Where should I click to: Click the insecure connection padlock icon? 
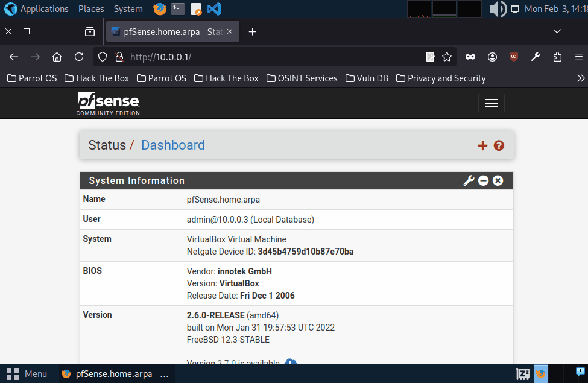[x=119, y=57]
